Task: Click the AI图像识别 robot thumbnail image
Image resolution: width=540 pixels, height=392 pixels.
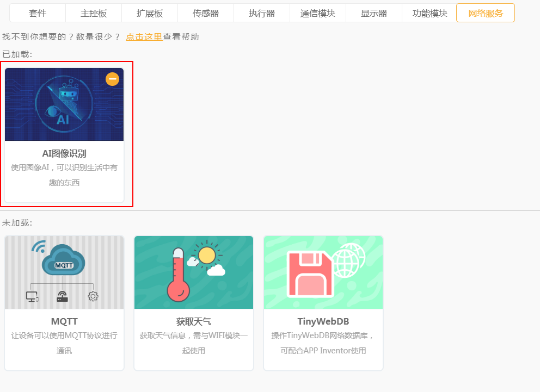Action: 64,104
